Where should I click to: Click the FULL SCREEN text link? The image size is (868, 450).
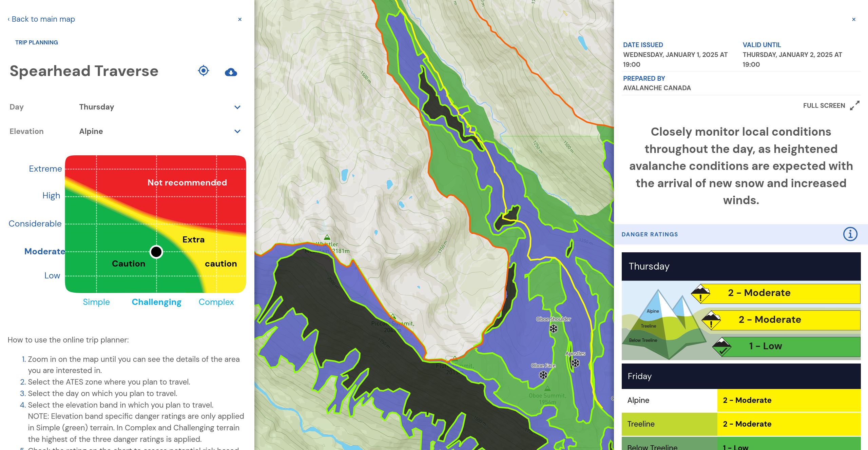point(824,105)
